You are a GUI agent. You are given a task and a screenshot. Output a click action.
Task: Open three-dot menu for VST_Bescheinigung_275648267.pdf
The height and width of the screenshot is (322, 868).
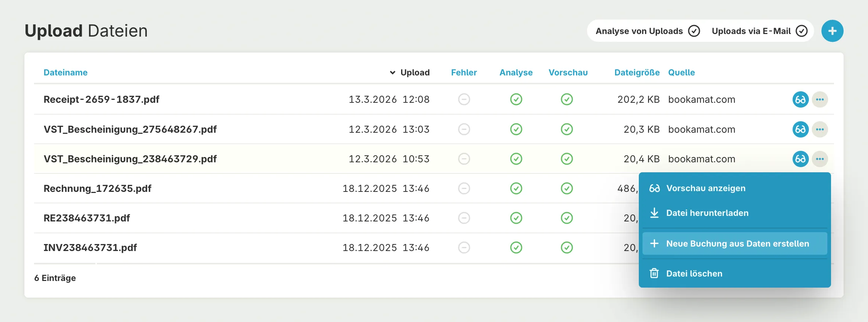pyautogui.click(x=820, y=129)
